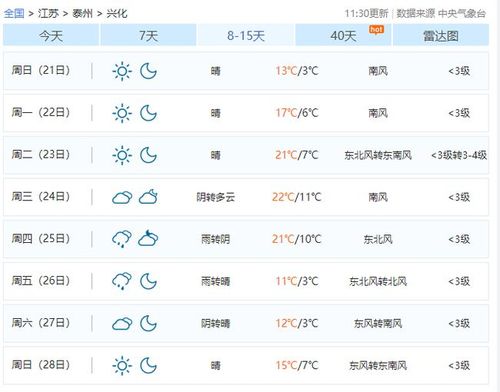Click the cloudy night icon for 周三 (24日)
This screenshot has width=500, height=392.
[x=148, y=197]
